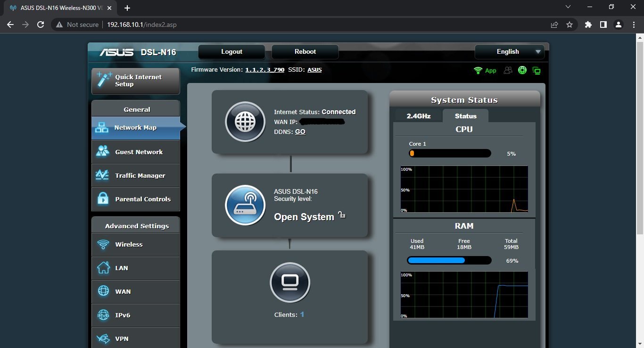Click the browser share page icon
This screenshot has width=644, height=348.
pos(554,25)
